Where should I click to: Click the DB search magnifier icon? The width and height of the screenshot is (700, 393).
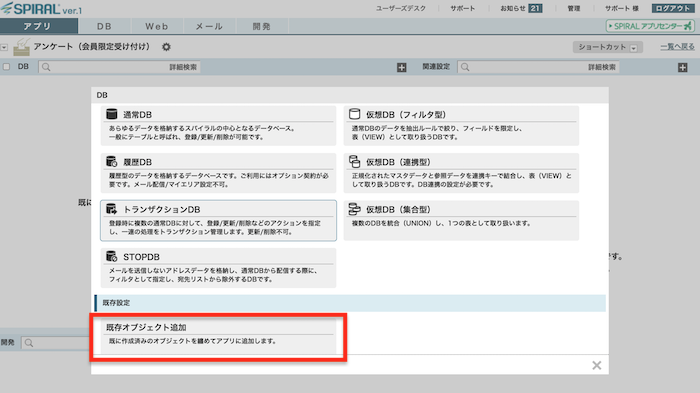pos(46,67)
